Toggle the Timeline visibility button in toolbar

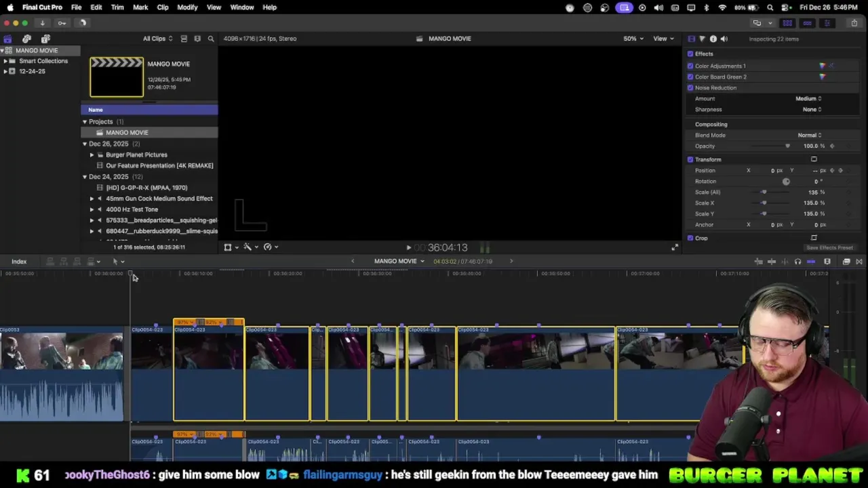coord(807,23)
